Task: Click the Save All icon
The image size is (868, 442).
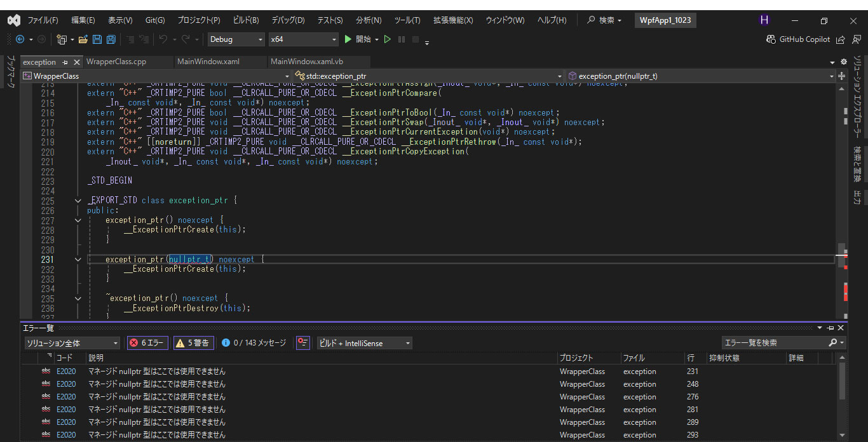Action: click(111, 39)
